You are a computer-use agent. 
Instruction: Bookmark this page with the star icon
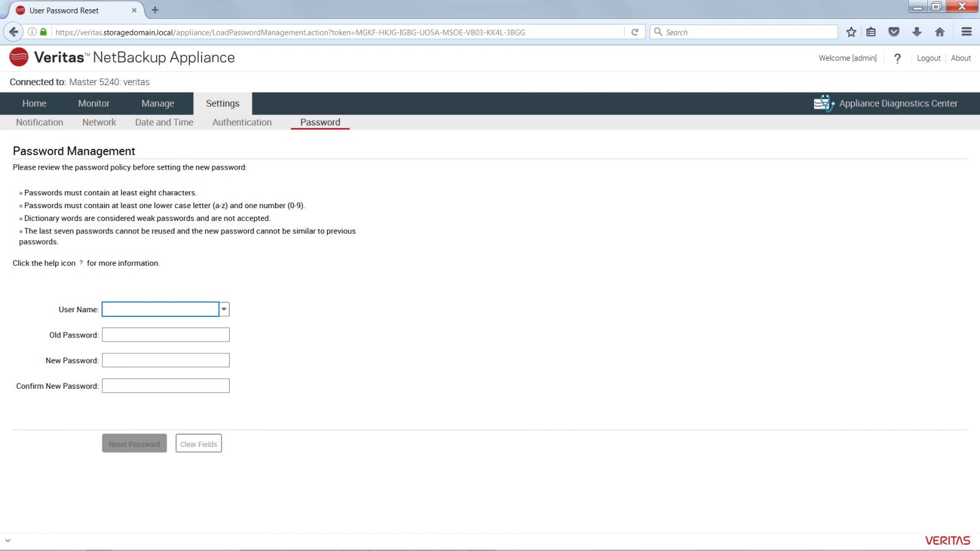[x=851, y=32]
